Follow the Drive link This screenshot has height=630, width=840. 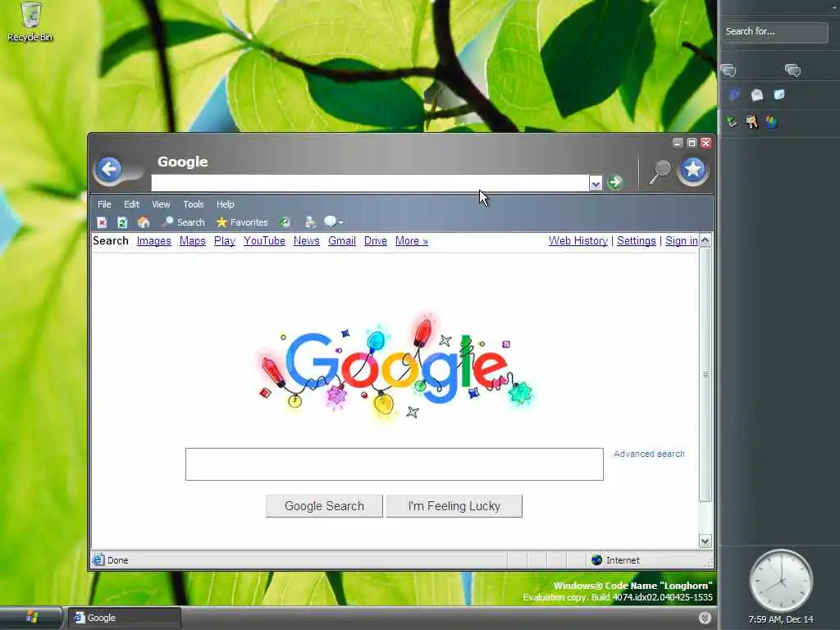(376, 241)
